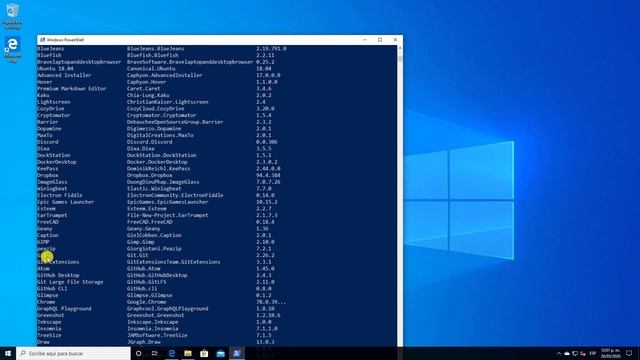Viewport: 640px width, 360px height.
Task: Show hidden system tray icons
Action: [x=559, y=353]
